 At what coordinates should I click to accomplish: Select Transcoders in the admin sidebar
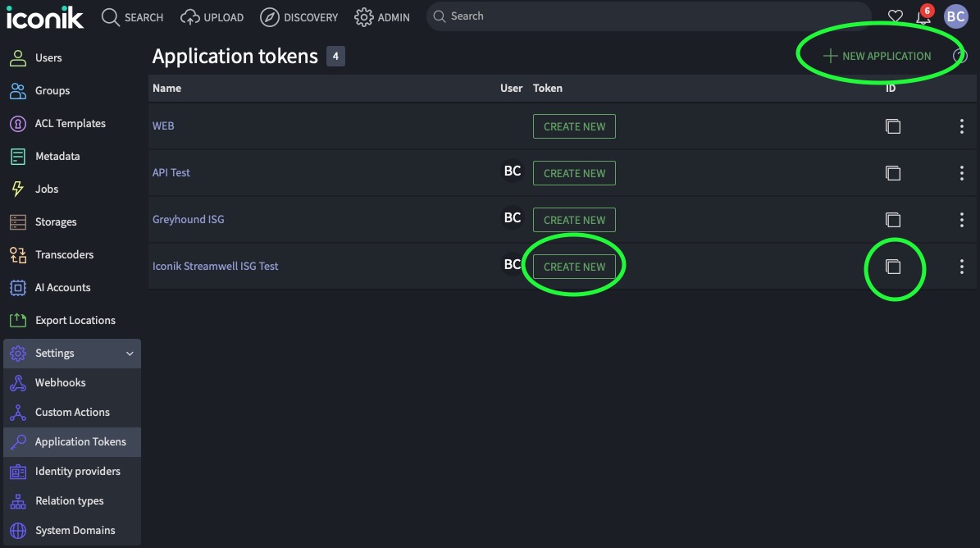pyautogui.click(x=64, y=255)
